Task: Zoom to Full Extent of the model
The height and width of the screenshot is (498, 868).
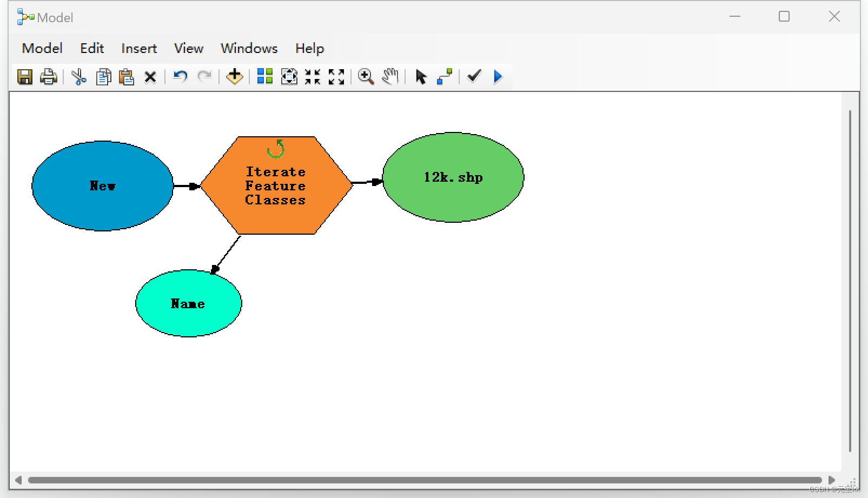Action: [289, 77]
